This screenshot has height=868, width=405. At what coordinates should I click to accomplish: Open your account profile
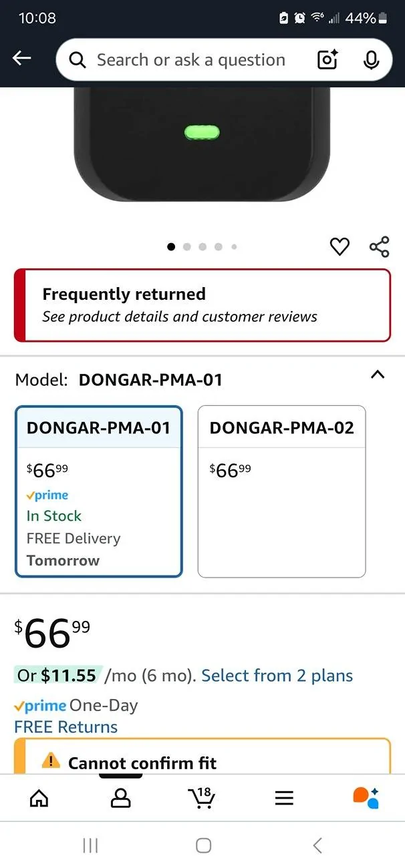pos(120,798)
